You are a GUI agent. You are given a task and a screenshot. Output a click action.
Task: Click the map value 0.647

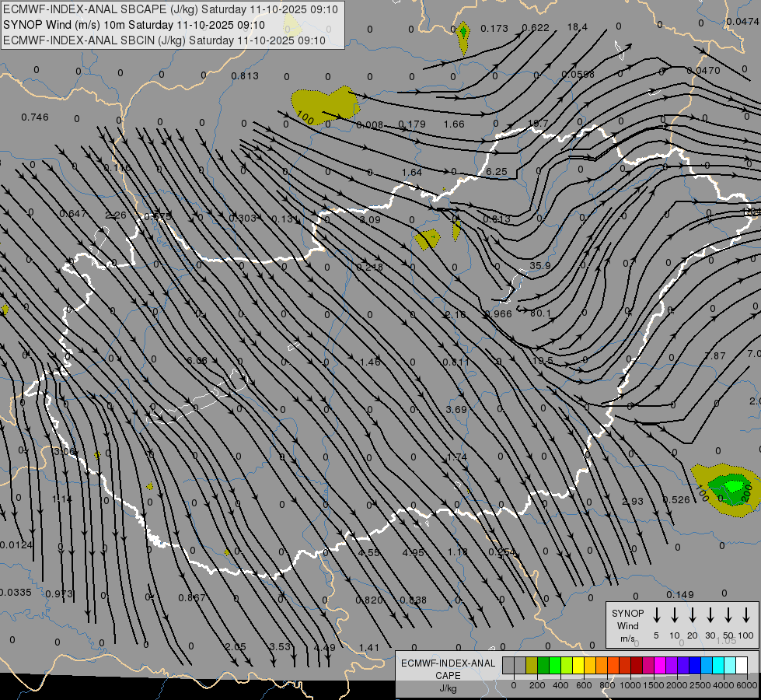point(73,213)
